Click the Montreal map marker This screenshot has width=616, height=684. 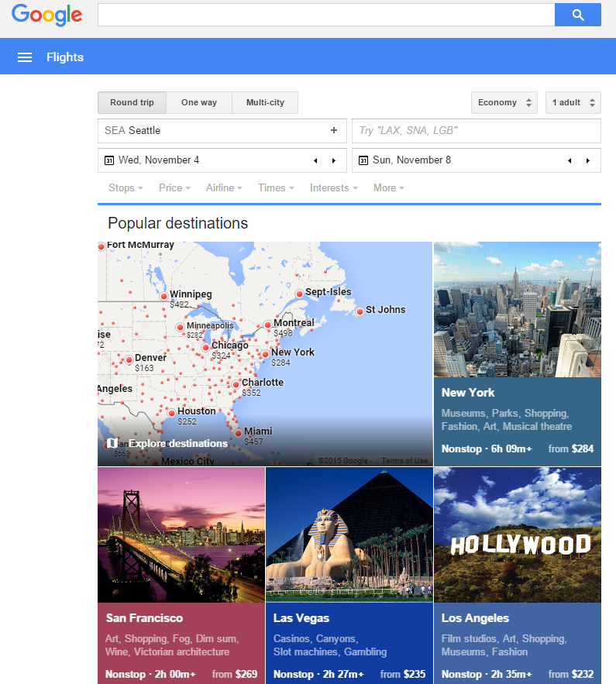tap(267, 325)
